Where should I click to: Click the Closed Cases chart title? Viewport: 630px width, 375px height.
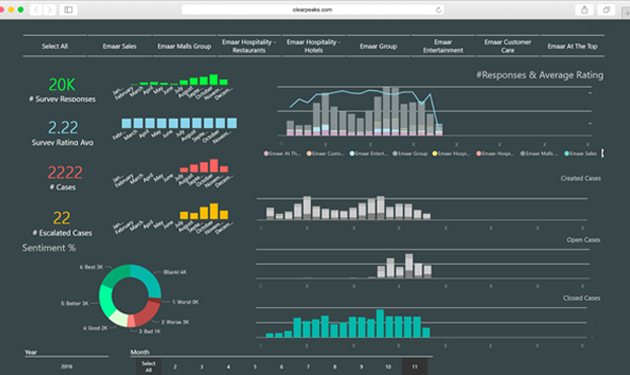click(581, 298)
